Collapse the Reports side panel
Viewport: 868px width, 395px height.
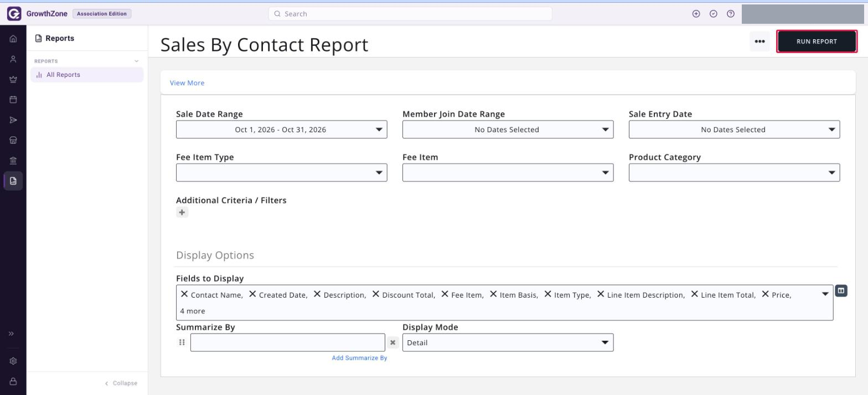click(x=121, y=383)
